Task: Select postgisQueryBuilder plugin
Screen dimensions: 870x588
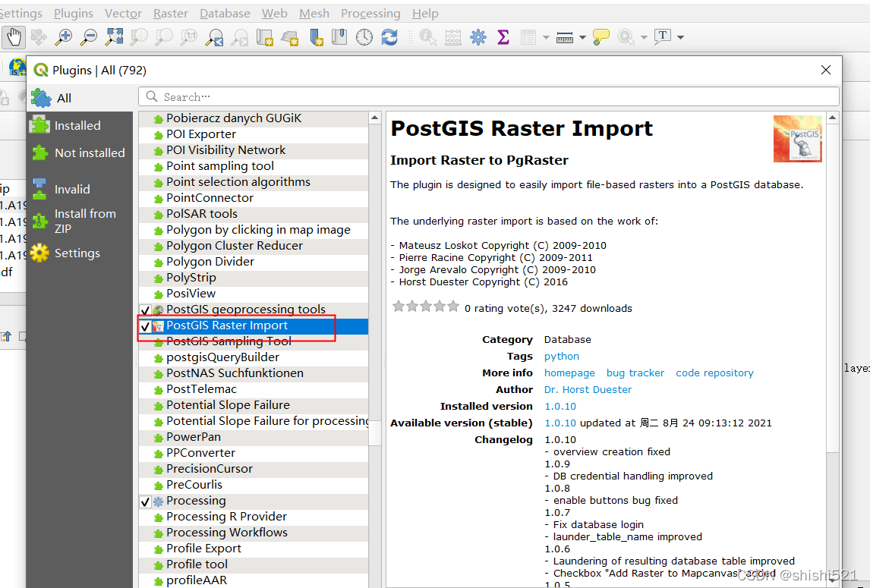Action: (254, 358)
